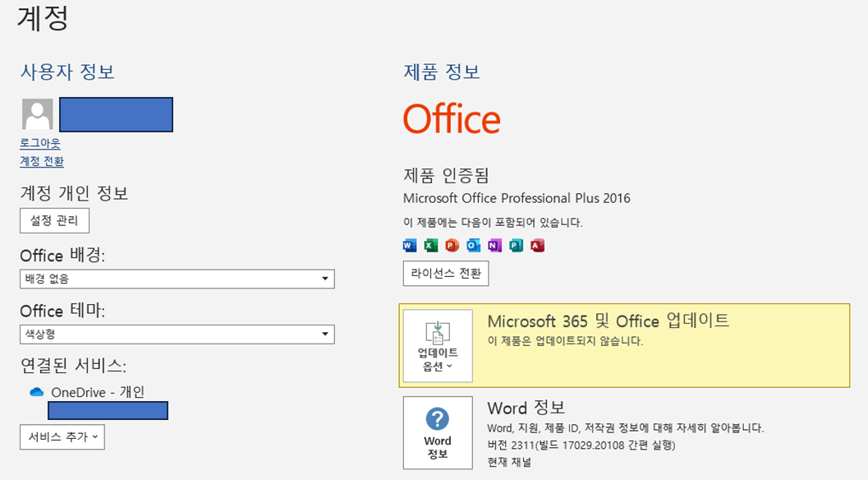The width and height of the screenshot is (868, 480).
Task: Click the 라이선스 전환 button
Action: pyautogui.click(x=446, y=273)
